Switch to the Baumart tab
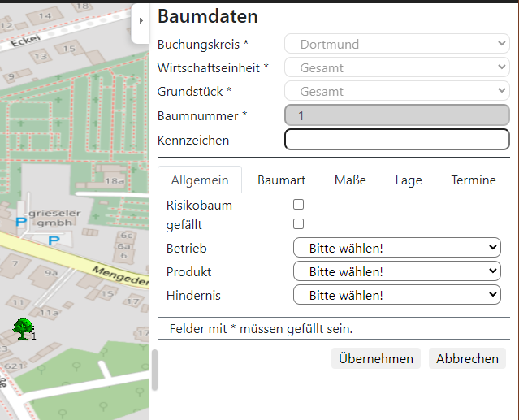Viewport: 519px width, 420px height. (281, 180)
